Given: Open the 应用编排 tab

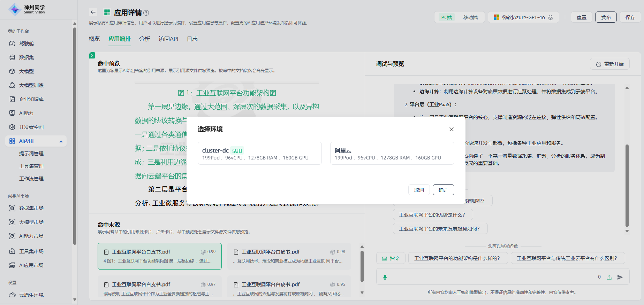Looking at the screenshot, I should click(x=120, y=39).
